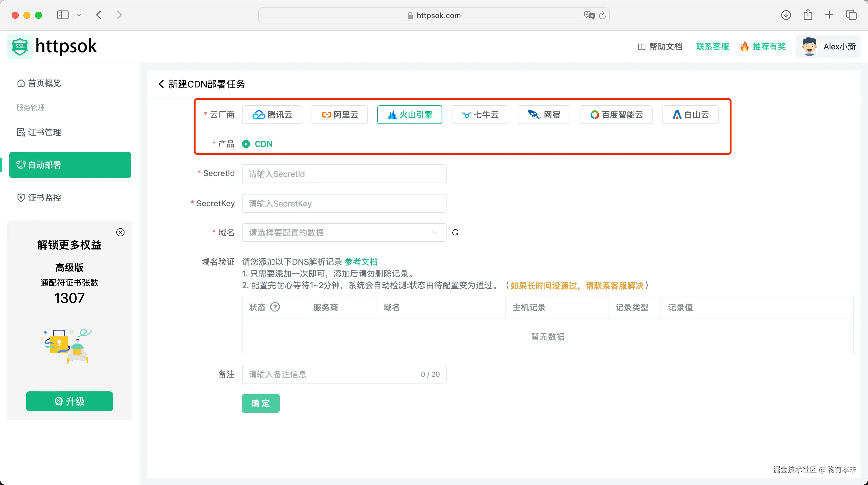The width and height of the screenshot is (868, 485).
Task: Click the refresh icon beside the domain dropdown
Action: click(455, 232)
